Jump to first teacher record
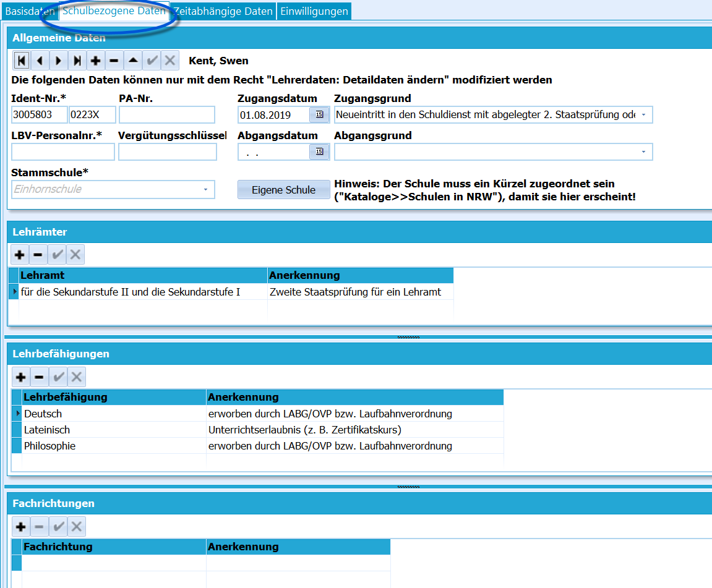This screenshot has width=712, height=588. [x=22, y=61]
